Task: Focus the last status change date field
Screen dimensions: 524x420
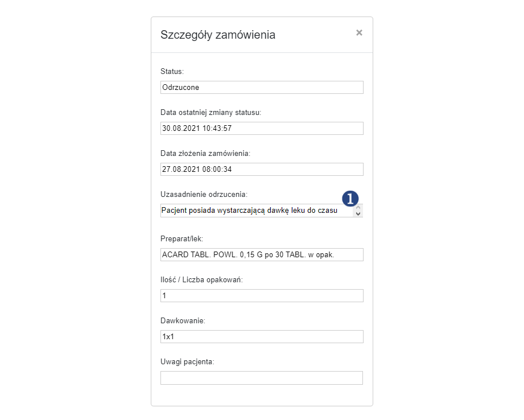Action: 262,129
